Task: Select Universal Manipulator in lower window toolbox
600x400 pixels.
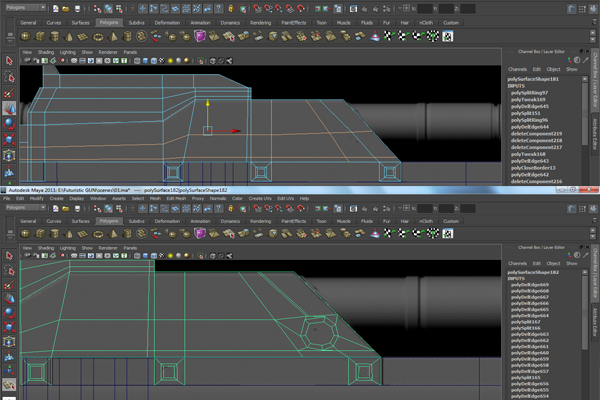Action: pyautogui.click(x=9, y=342)
